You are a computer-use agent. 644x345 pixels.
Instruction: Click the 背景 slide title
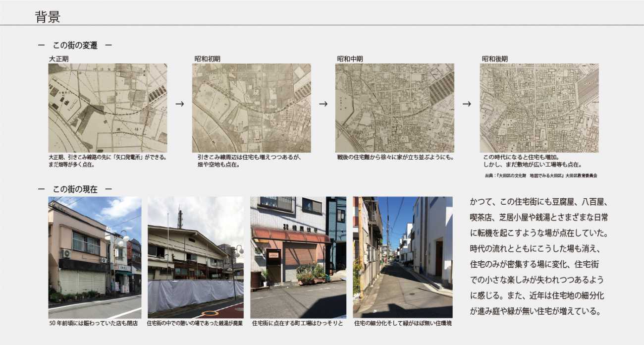(48, 17)
